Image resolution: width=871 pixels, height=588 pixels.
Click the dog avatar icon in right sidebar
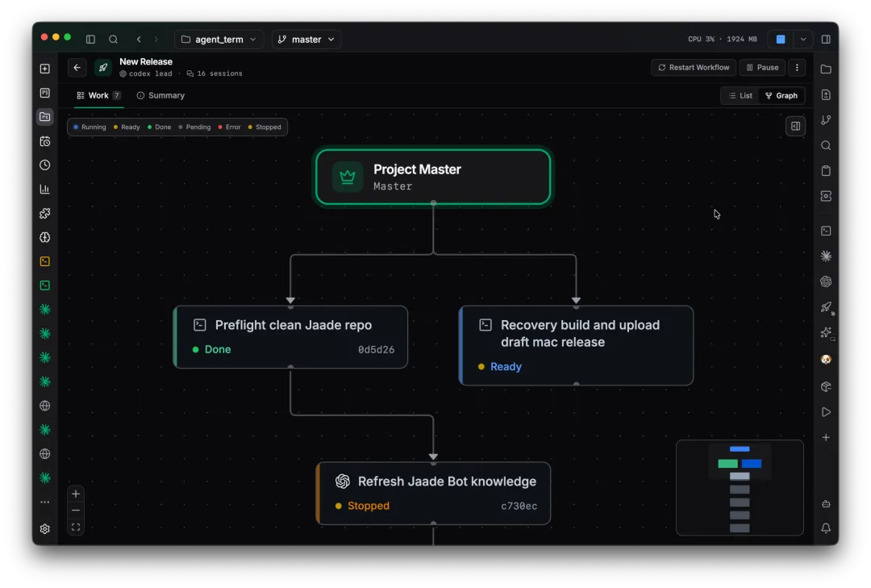pyautogui.click(x=826, y=360)
